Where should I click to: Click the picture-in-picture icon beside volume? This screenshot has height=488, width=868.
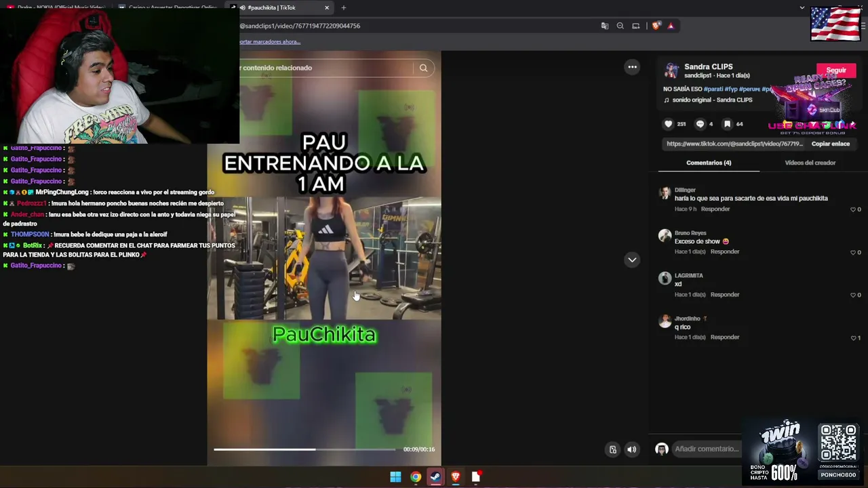pos(613,449)
